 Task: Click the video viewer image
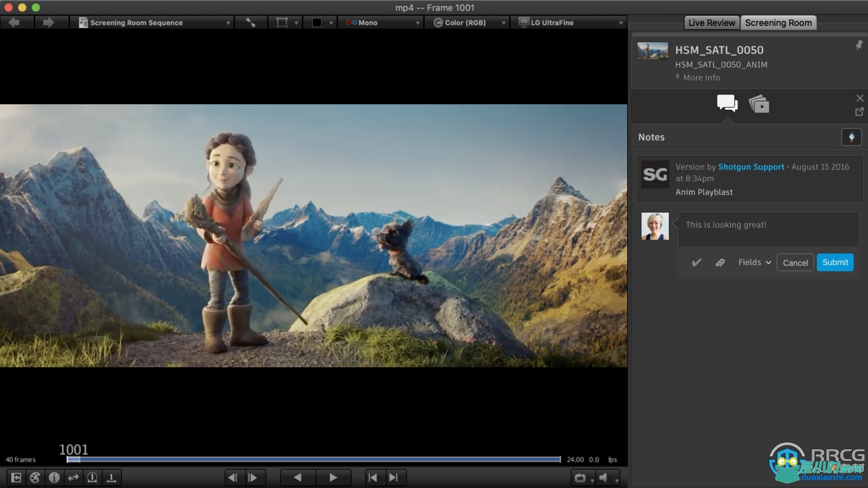tap(313, 235)
